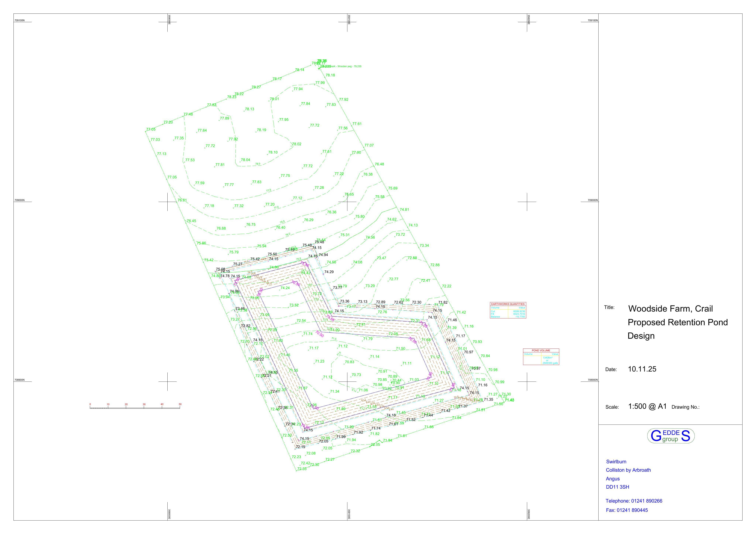Select the postcode 'DD11 3SH'
This screenshot has width=756, height=534.
coord(617,487)
